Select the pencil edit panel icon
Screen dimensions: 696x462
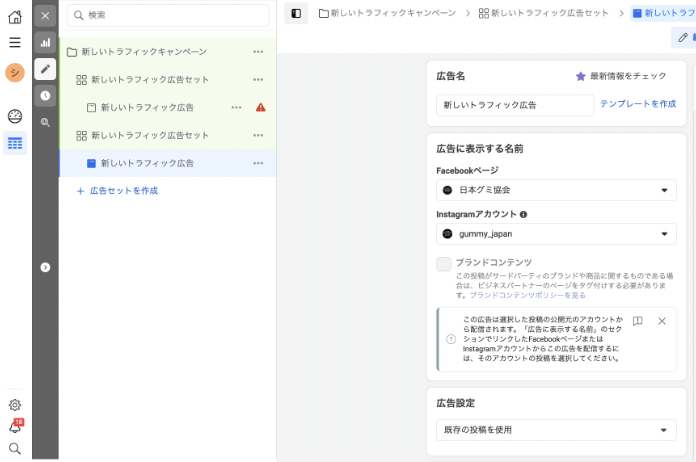[x=45, y=69]
